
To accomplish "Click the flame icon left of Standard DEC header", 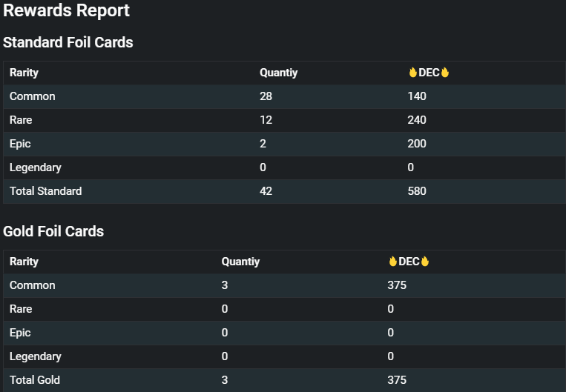I will [412, 73].
